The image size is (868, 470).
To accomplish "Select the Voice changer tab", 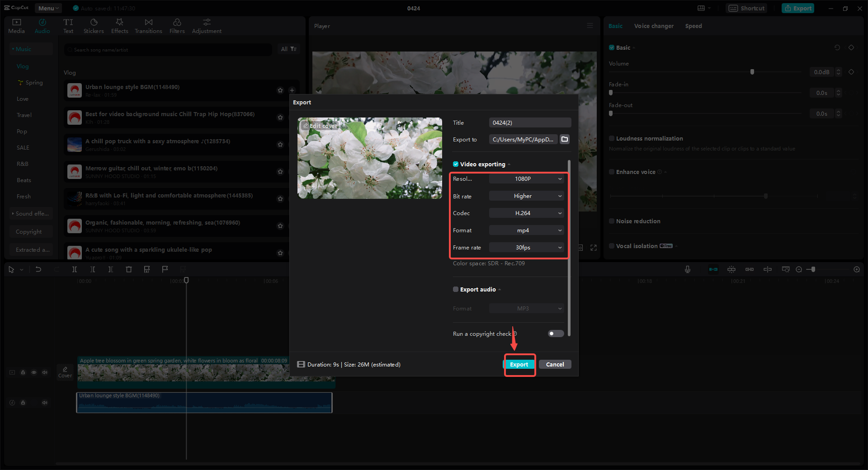I will [654, 26].
